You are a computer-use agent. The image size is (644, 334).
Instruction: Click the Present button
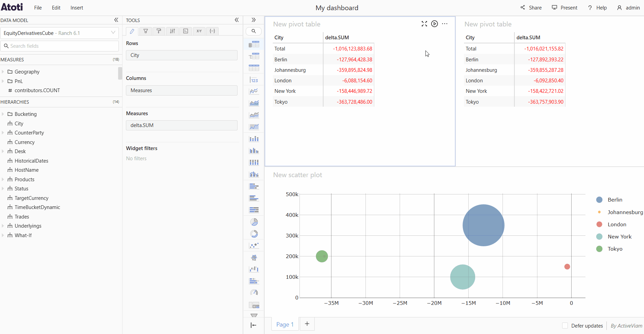pyautogui.click(x=564, y=7)
